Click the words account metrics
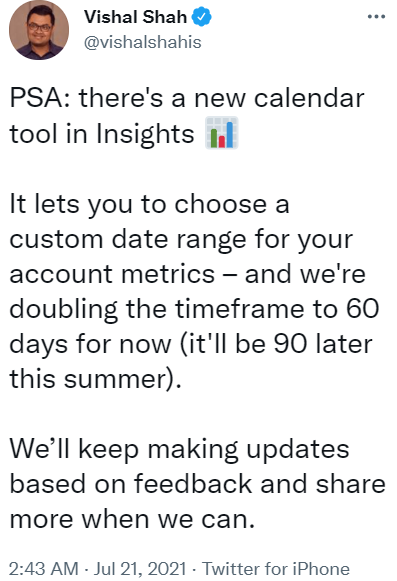Image resolution: width=397 pixels, height=581 pixels. click(x=112, y=275)
